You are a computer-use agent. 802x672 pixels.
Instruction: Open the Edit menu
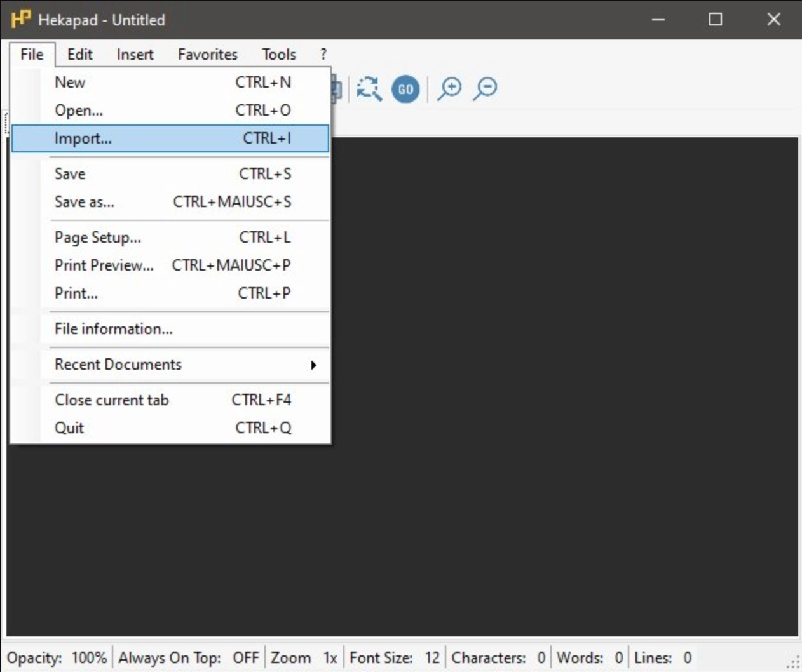79,54
